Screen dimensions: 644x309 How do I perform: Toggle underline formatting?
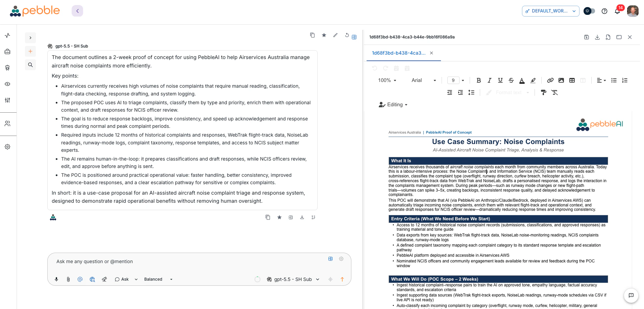[x=500, y=80]
